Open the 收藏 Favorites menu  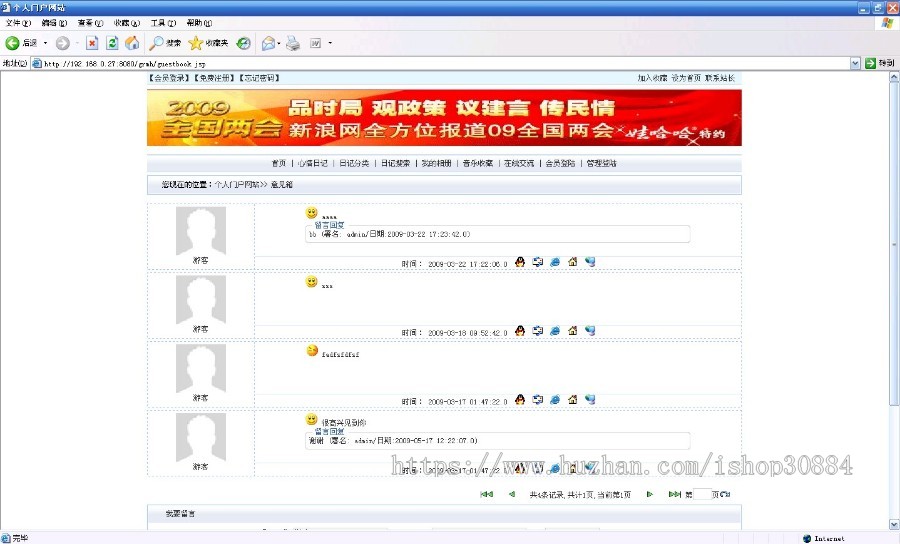pyautogui.click(x=126, y=23)
